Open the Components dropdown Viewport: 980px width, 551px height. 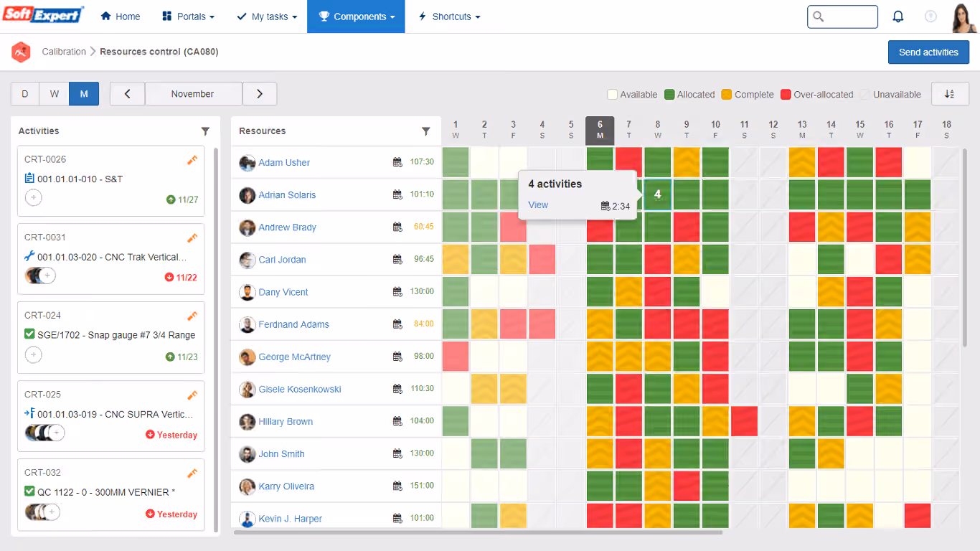point(357,17)
